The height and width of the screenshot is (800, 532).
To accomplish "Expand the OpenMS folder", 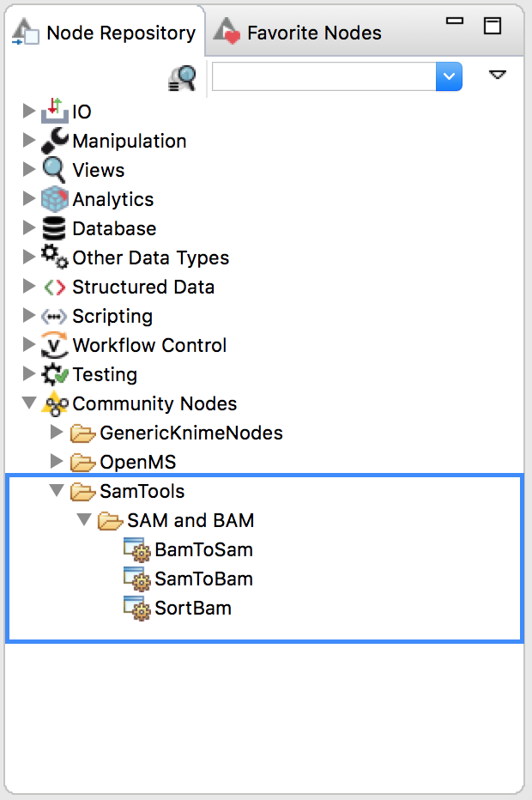I will click(x=57, y=462).
